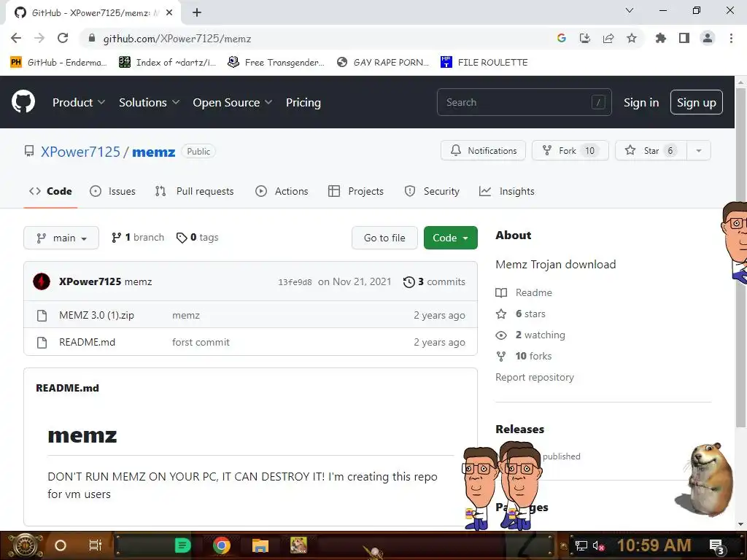The image size is (747, 560).
Task: Expand the Product menu
Action: (79, 102)
